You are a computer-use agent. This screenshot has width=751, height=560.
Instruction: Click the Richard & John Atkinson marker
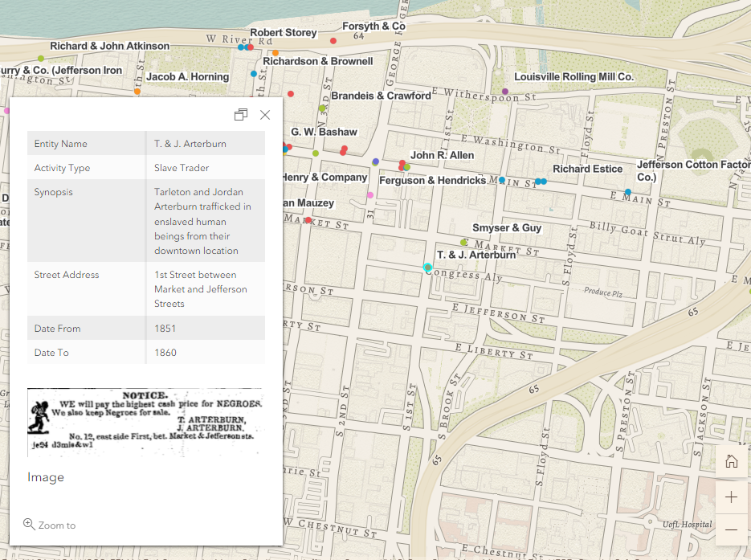tap(41, 58)
